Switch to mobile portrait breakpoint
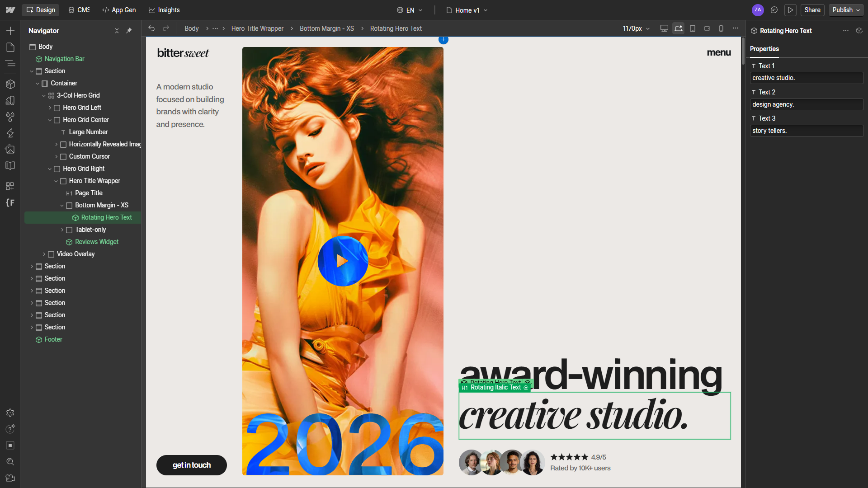This screenshot has width=868, height=488. [721, 28]
